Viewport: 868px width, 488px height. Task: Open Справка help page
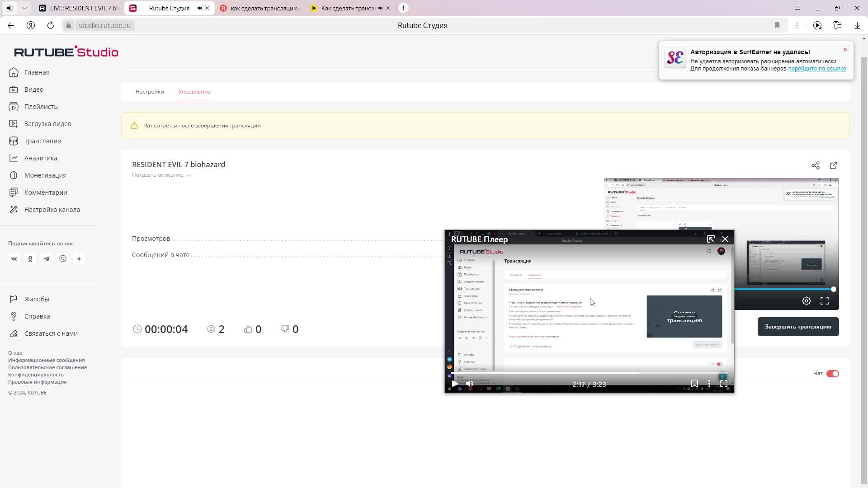tap(29, 316)
